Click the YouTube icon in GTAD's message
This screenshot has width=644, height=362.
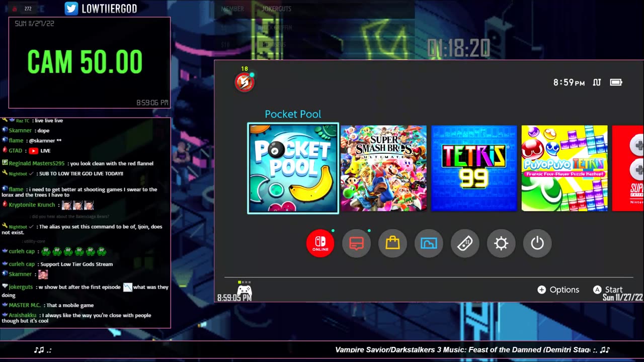(x=33, y=150)
